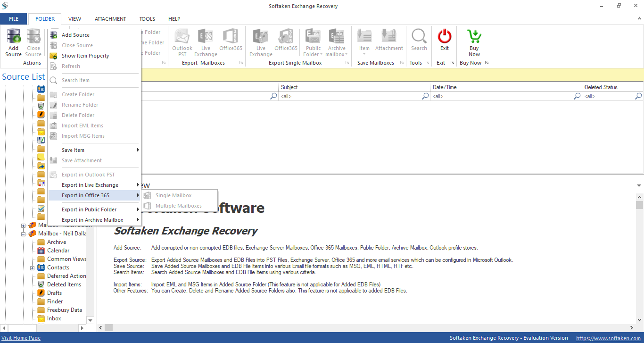Open the https://www.softaken.com link

coord(609,338)
